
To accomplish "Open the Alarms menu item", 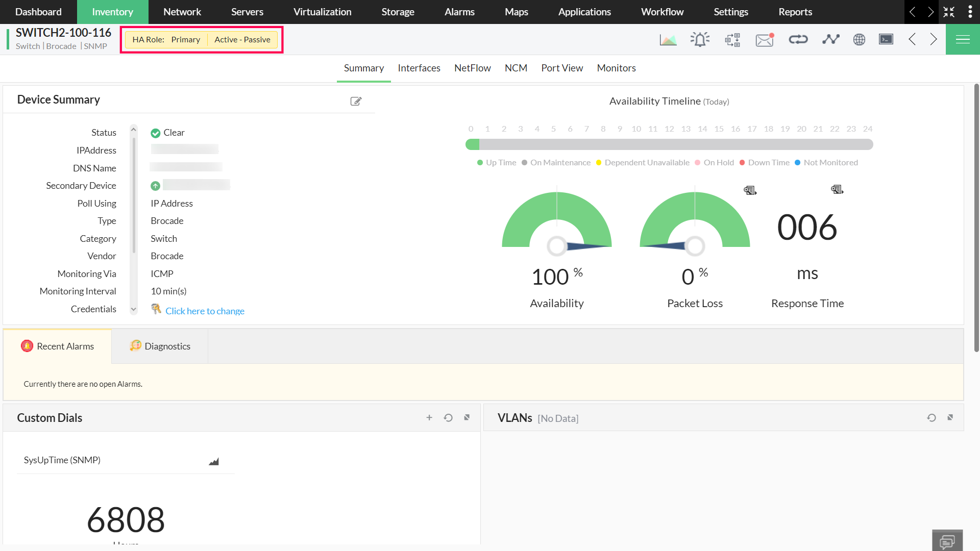I will pos(459,12).
